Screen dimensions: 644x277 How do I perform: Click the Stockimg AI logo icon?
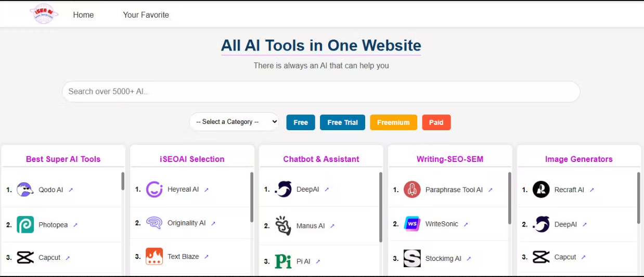click(412, 258)
